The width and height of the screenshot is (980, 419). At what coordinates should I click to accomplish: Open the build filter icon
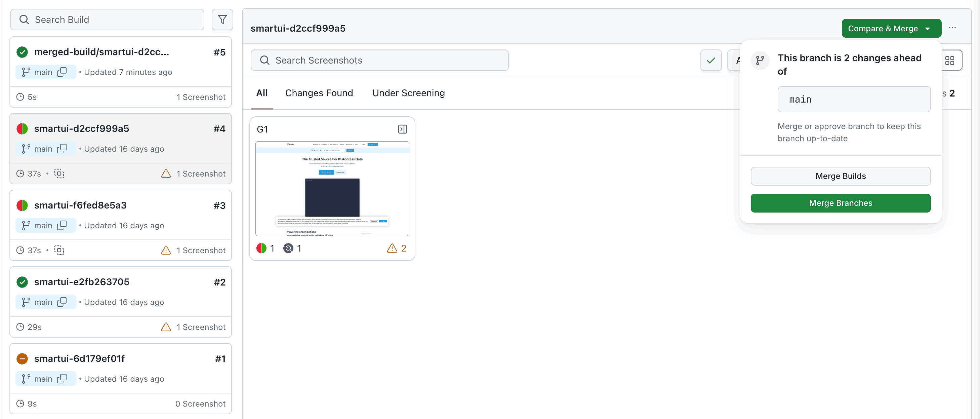tap(222, 20)
